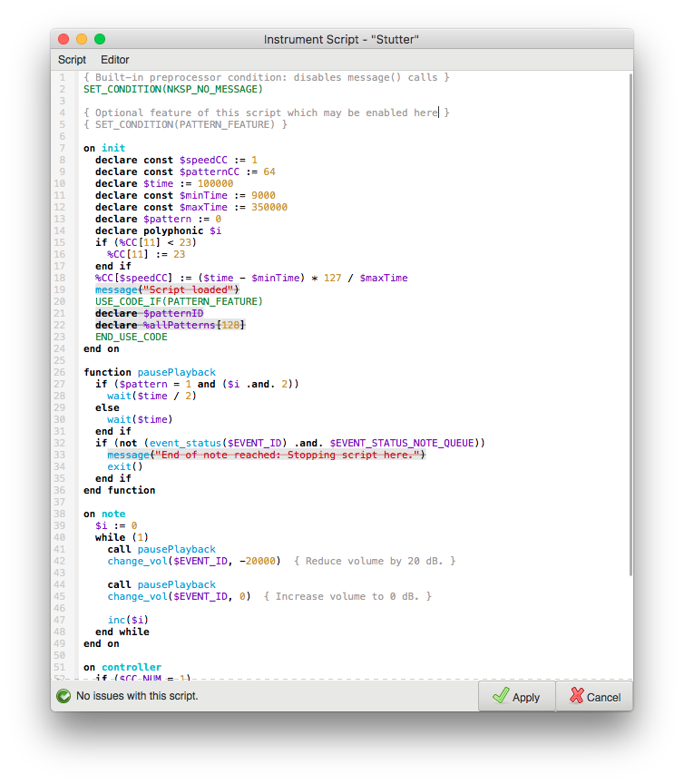684x784 pixels.
Task: Click the 'END_USE_CODE' line
Action: pyautogui.click(x=132, y=337)
